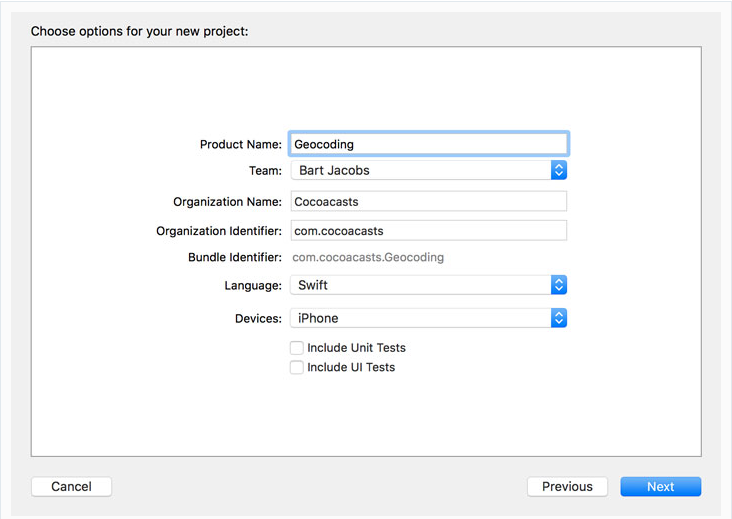Screen dimensions: 732x519
Task: Click the blue arrows on the Team popup
Action: pos(559,171)
